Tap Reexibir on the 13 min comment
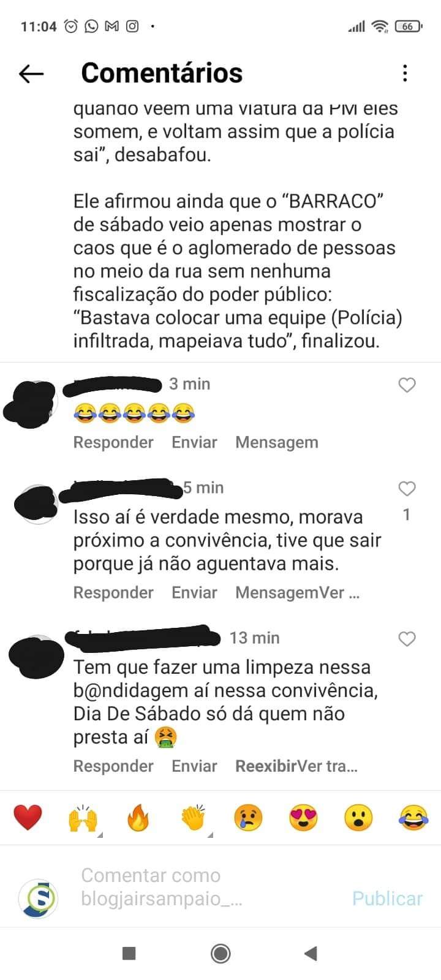The height and width of the screenshot is (980, 441). click(266, 766)
